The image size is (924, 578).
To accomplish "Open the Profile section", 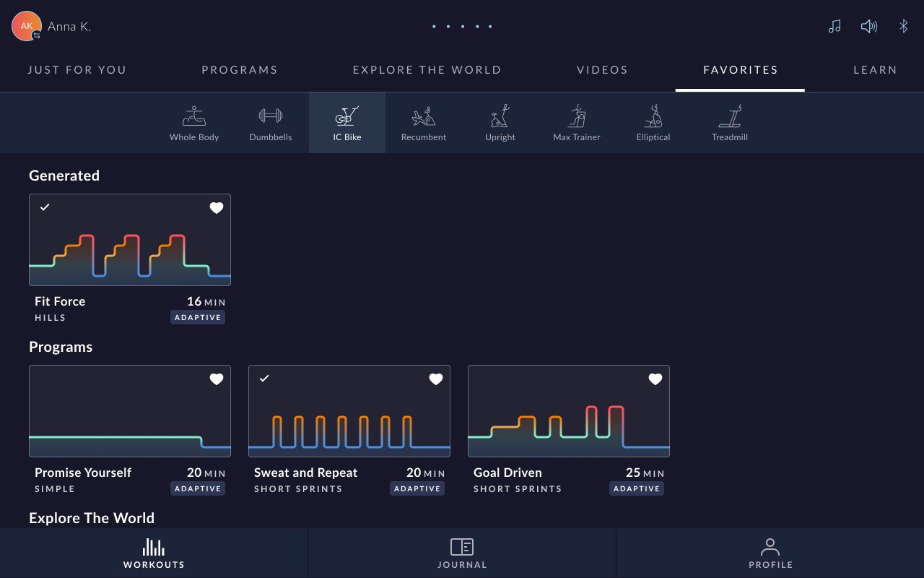I will click(770, 553).
